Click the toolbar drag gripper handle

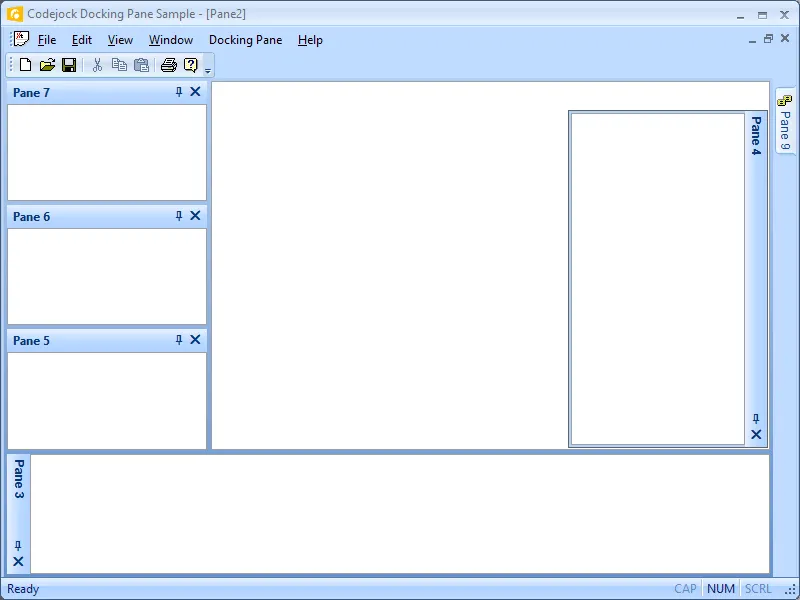[x=11, y=65]
